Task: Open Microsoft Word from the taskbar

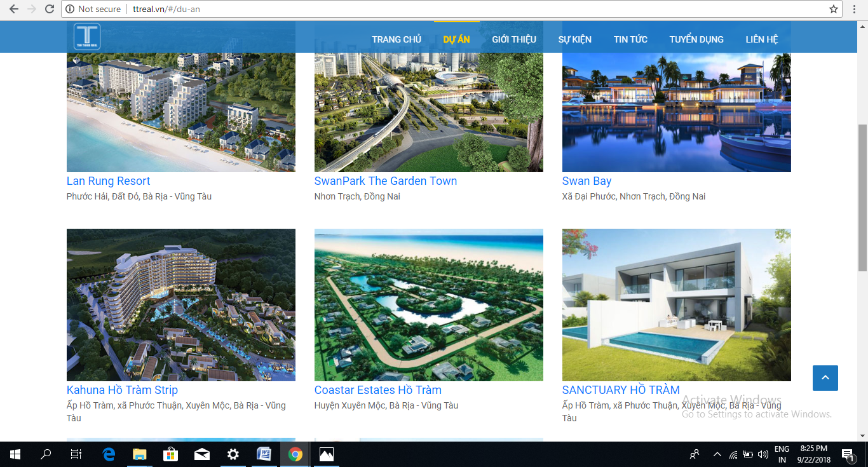Action: 264,454
